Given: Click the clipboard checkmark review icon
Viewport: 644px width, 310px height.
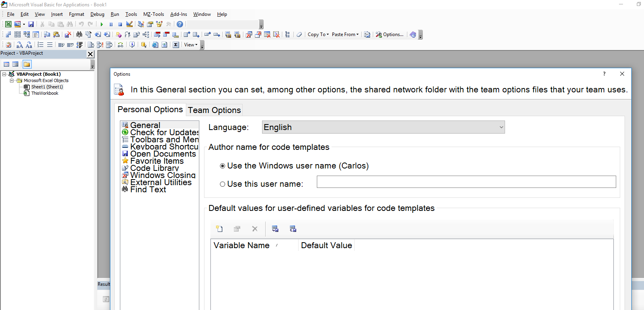Looking at the screenshot, I should [8, 45].
